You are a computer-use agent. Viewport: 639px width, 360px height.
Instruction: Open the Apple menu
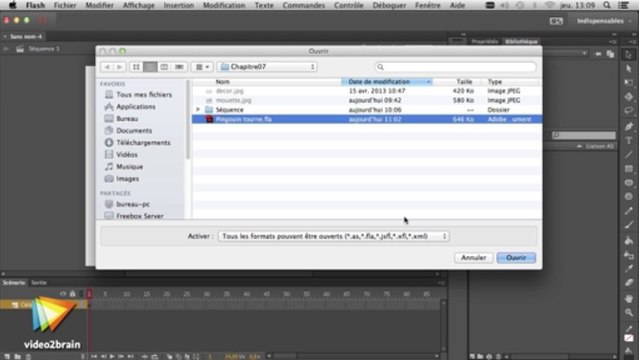(13, 5)
